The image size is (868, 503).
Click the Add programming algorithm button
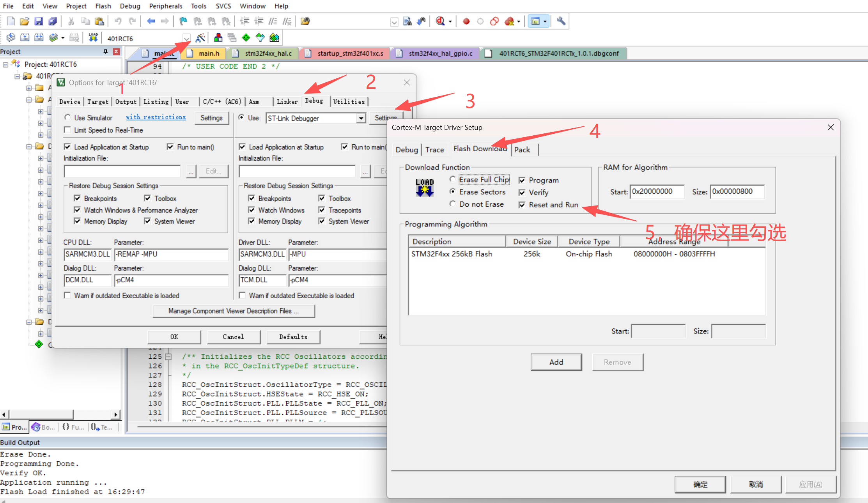pos(556,362)
